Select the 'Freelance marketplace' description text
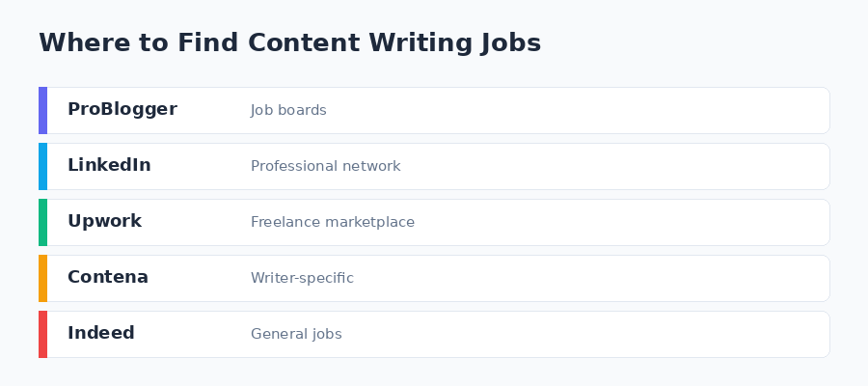Screen dimensions: 868x386 [x=332, y=222]
